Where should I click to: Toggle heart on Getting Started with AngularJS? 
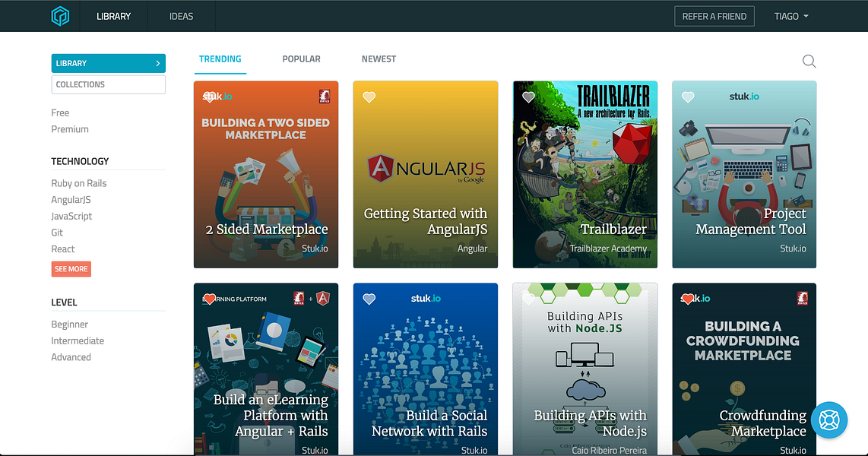[x=369, y=97]
